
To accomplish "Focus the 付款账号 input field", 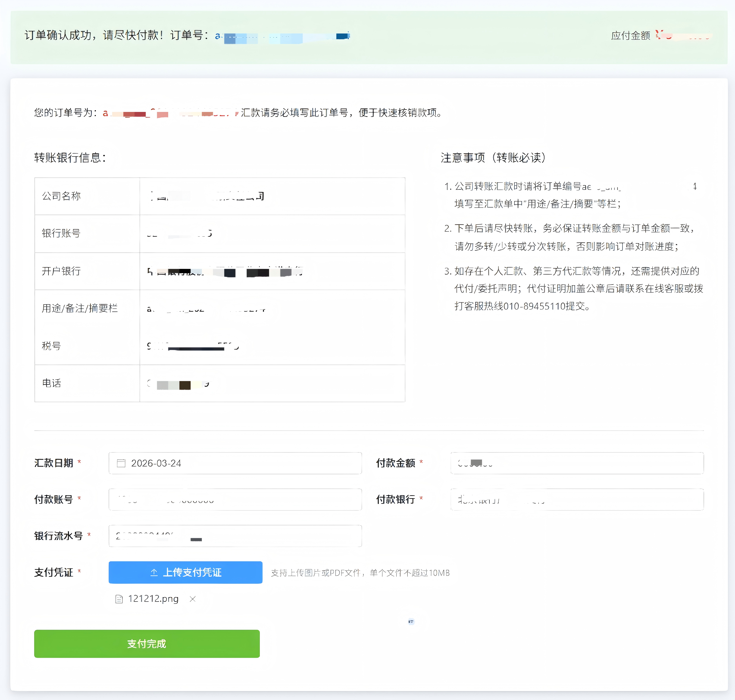I will [x=235, y=499].
